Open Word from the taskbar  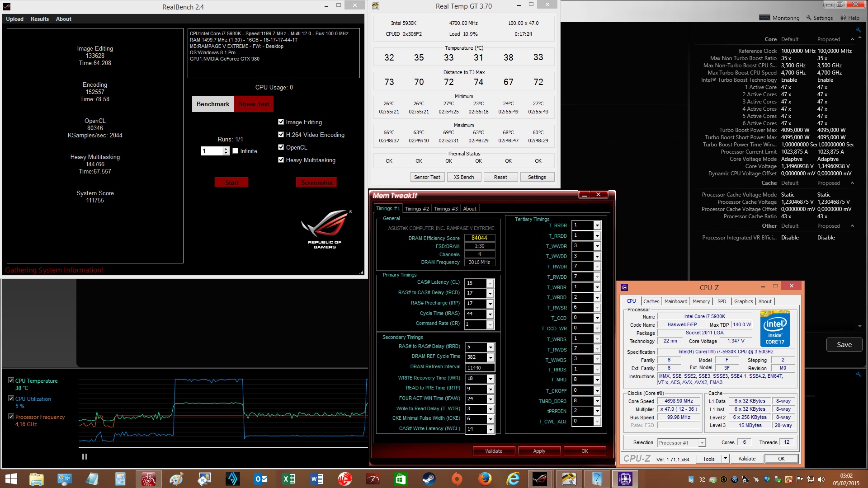pos(317,479)
